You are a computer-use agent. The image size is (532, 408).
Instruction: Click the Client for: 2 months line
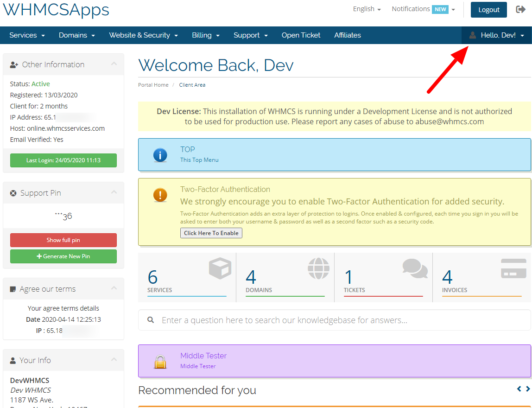coord(38,106)
